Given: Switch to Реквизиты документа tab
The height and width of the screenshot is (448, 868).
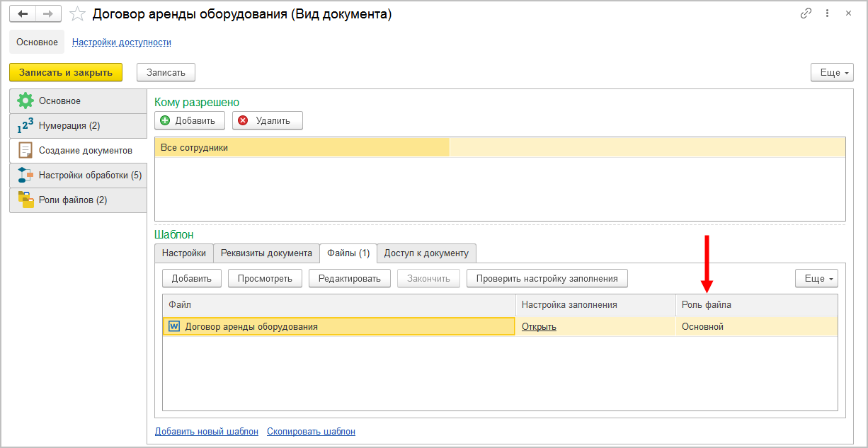Looking at the screenshot, I should (x=266, y=253).
